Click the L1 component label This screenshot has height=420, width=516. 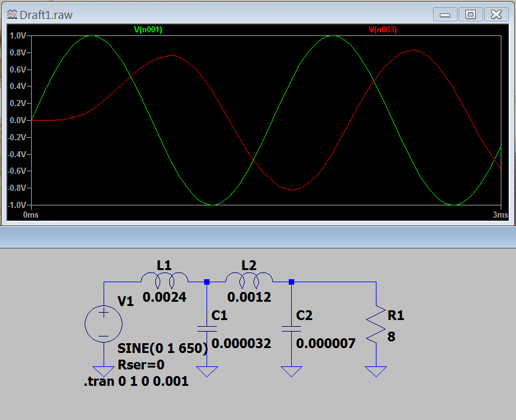coord(164,265)
